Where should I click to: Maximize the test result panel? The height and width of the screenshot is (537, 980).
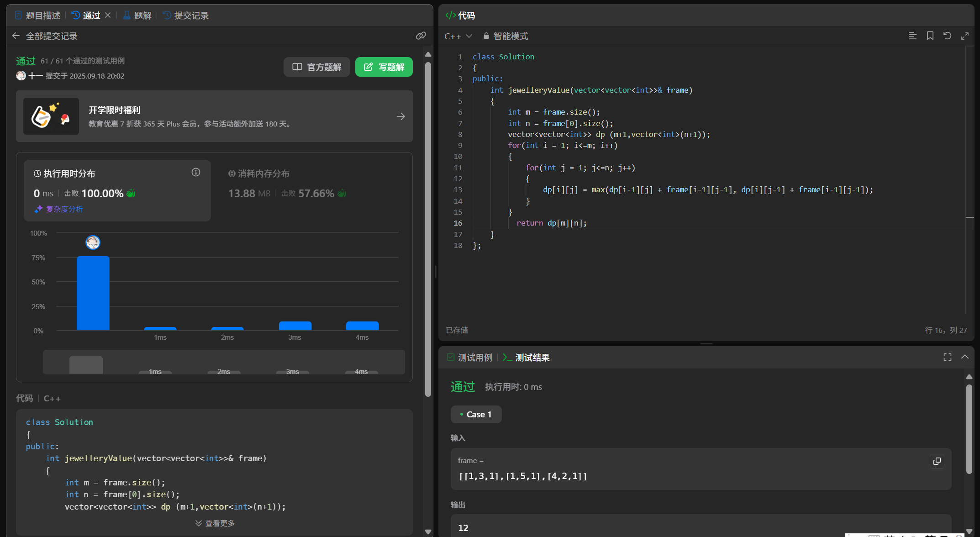948,357
